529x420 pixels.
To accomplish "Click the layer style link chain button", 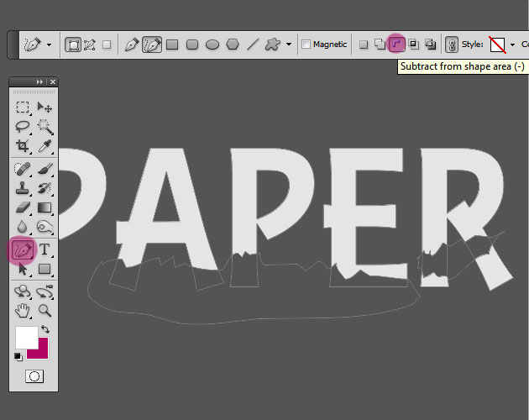I will coord(452,44).
